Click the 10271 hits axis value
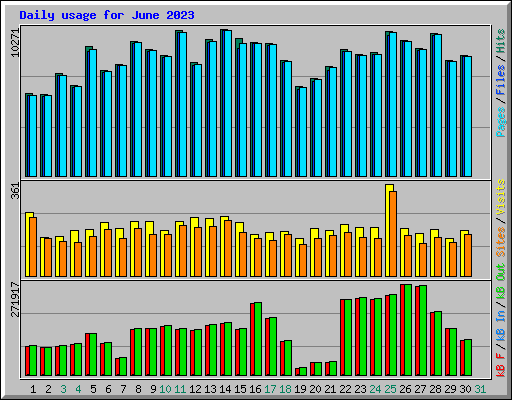The width and height of the screenshot is (512, 400). coord(15,42)
